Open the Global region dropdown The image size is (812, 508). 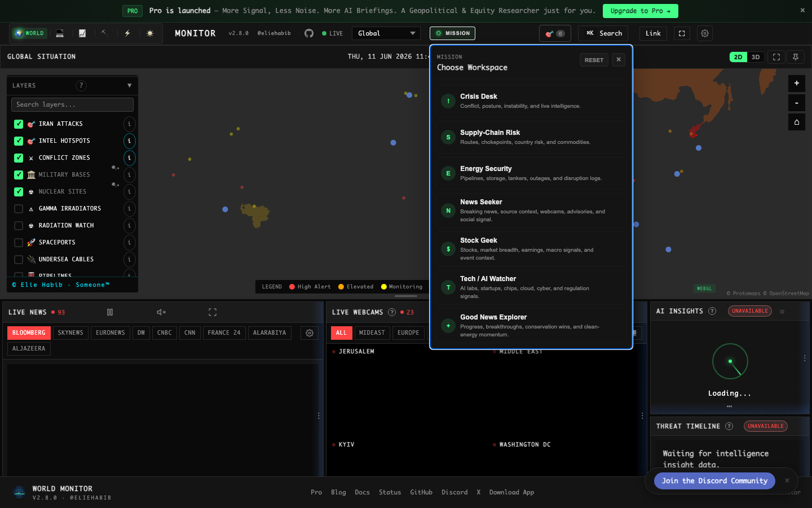386,33
